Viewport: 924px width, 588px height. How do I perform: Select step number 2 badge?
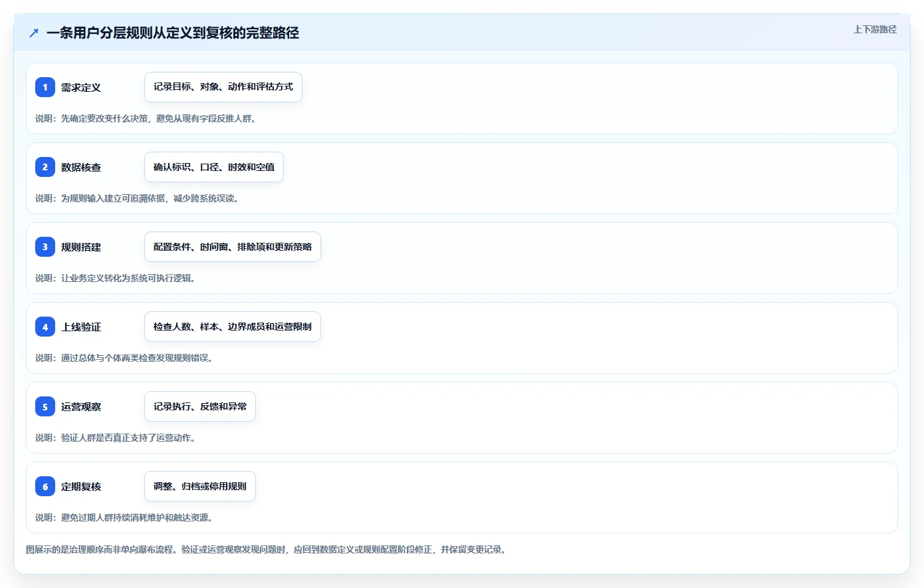click(45, 167)
